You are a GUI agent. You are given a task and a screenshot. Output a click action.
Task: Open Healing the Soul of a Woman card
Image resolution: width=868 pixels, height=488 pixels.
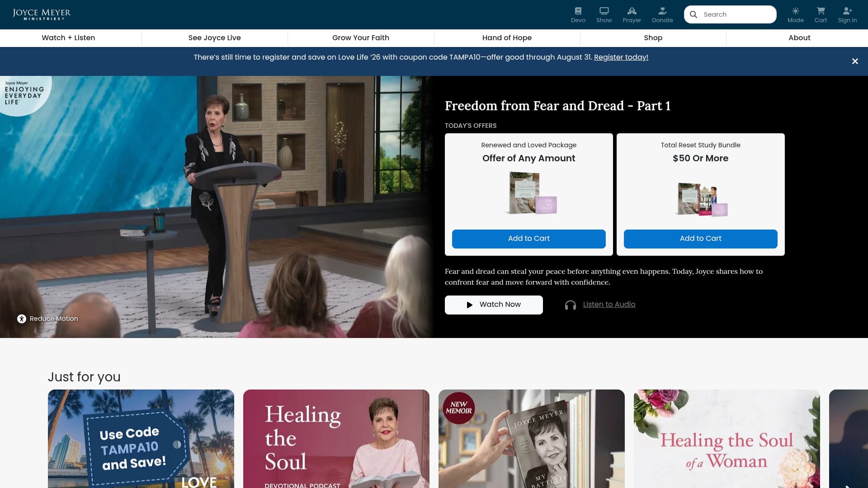[727, 439]
